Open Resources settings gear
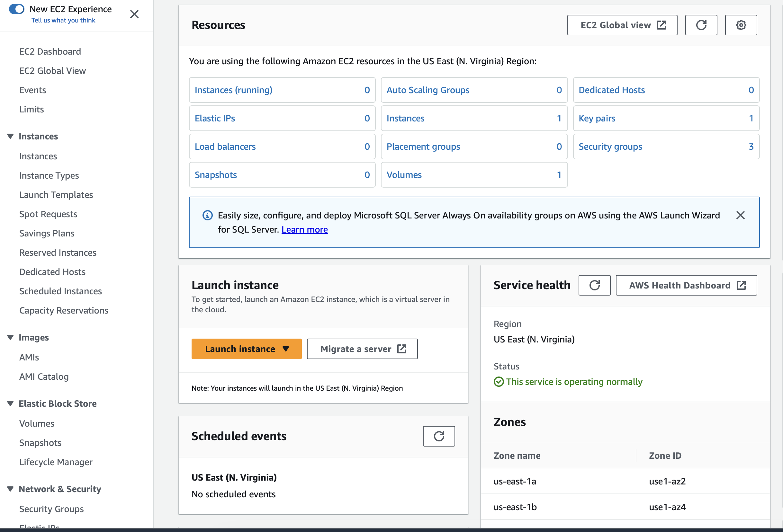The image size is (783, 532). 741,25
